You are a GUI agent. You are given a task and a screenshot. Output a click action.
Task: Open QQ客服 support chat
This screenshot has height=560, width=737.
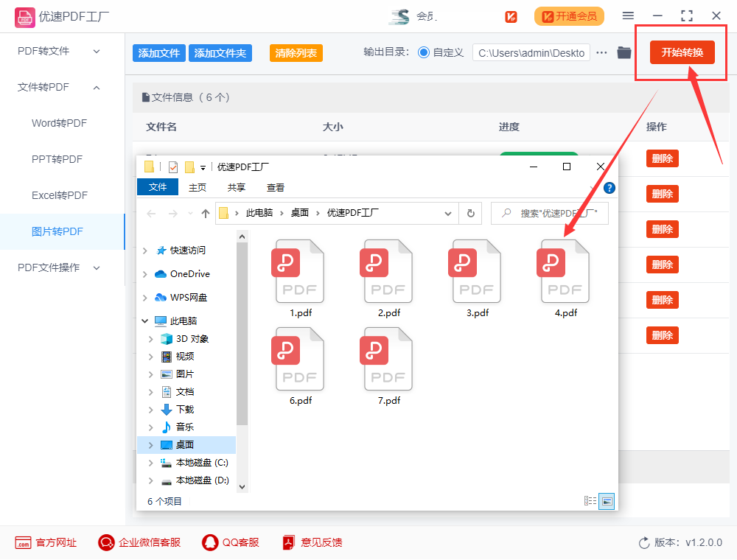coord(230,542)
